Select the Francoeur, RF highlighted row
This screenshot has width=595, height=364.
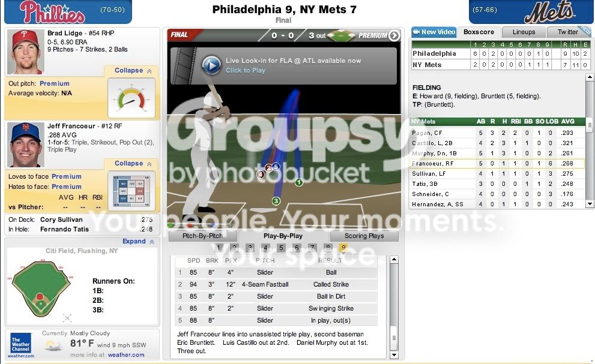coord(498,164)
